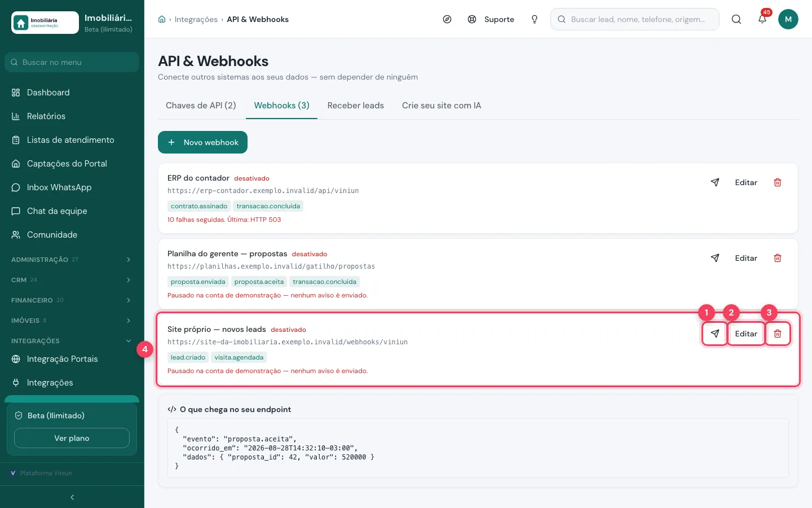Send test for Planilha do gerente webhook
The image size is (812, 508).
click(x=715, y=258)
